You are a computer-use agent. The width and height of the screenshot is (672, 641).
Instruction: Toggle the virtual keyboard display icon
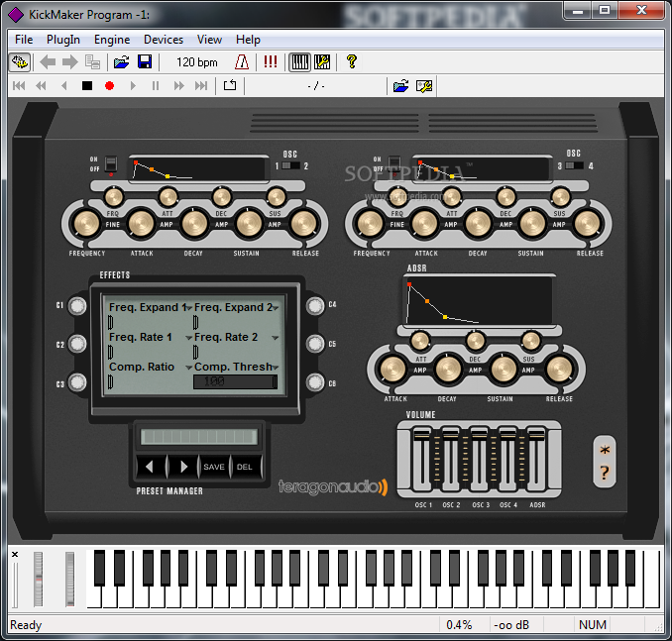click(x=299, y=62)
